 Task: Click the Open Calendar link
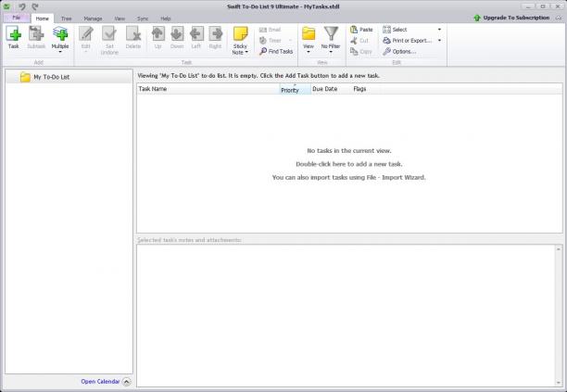pos(100,382)
